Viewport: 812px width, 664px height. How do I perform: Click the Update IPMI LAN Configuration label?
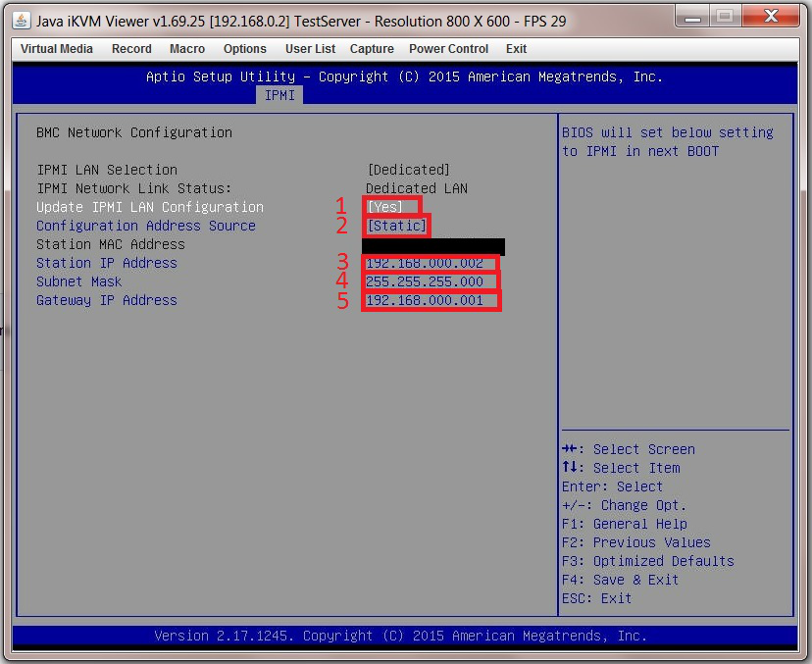pos(149,207)
